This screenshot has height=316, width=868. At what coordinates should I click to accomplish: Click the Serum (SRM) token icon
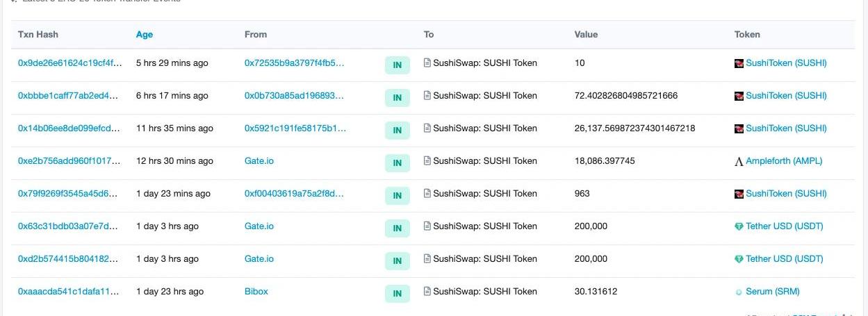739,292
